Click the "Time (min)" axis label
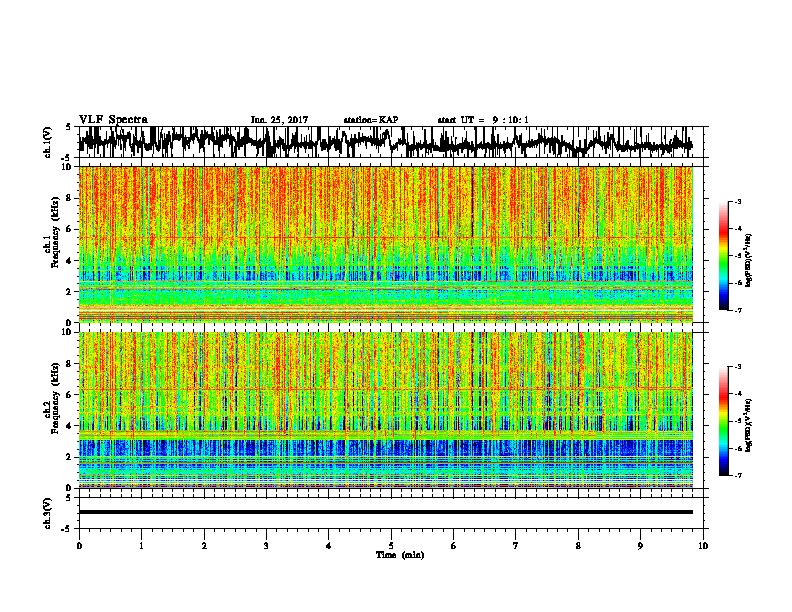The height and width of the screenshot is (612, 792). click(x=400, y=555)
